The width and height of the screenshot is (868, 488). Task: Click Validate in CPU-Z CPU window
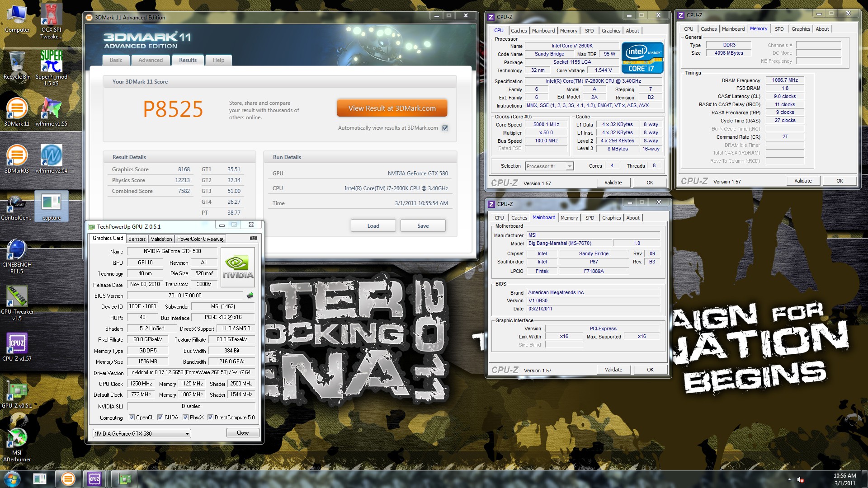613,183
